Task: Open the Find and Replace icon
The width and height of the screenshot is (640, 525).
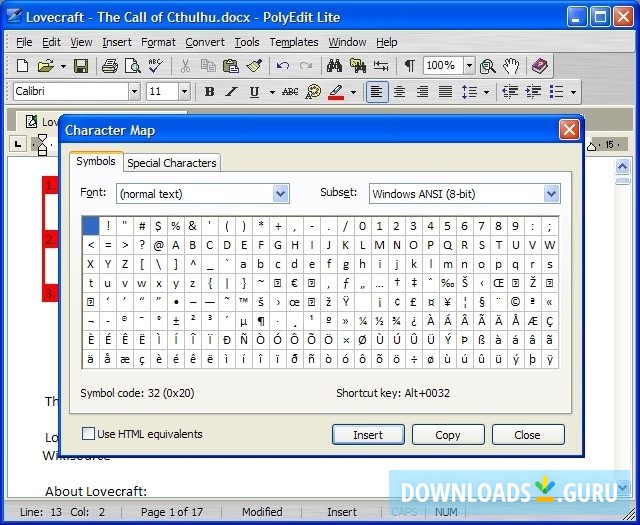Action: (358, 66)
